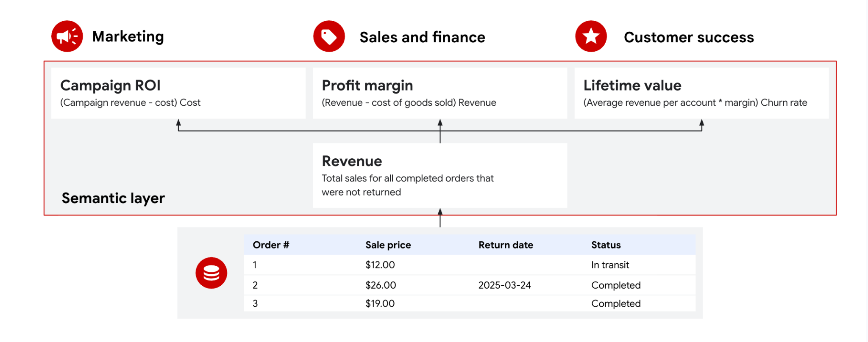Click the Semantic layer label
Image resolution: width=868 pixels, height=342 pixels.
click(x=113, y=198)
